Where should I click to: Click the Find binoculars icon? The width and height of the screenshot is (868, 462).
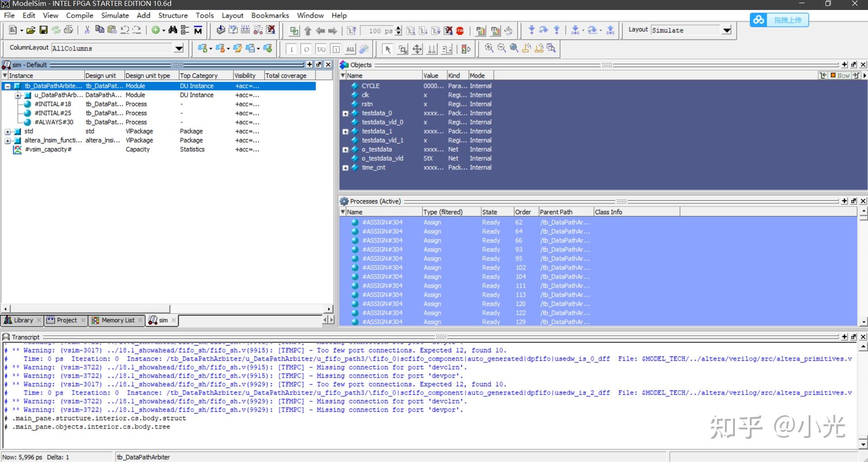[x=173, y=30]
